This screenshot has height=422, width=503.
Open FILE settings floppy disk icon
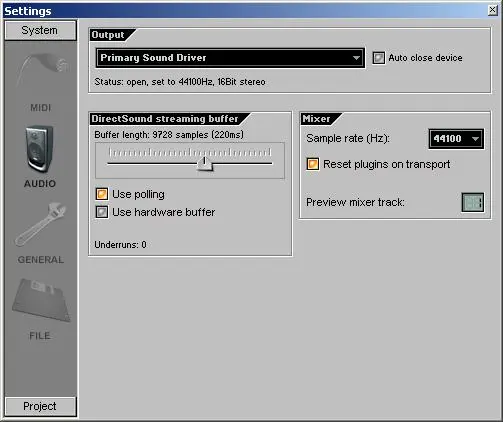[x=41, y=300]
